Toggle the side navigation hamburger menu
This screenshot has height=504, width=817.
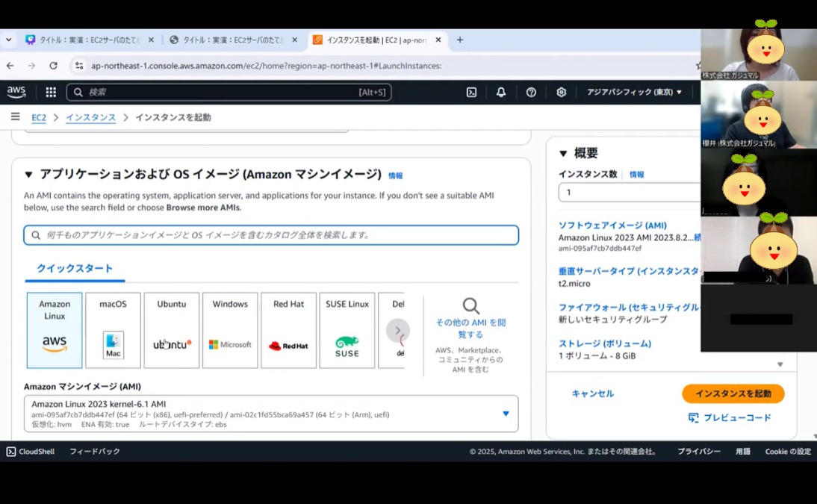point(15,117)
